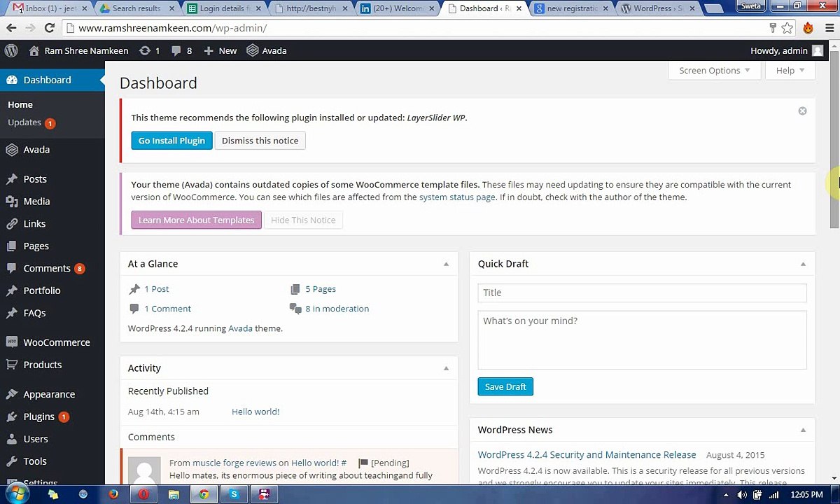Open the Hello world! published post
840x504 pixels.
point(255,412)
